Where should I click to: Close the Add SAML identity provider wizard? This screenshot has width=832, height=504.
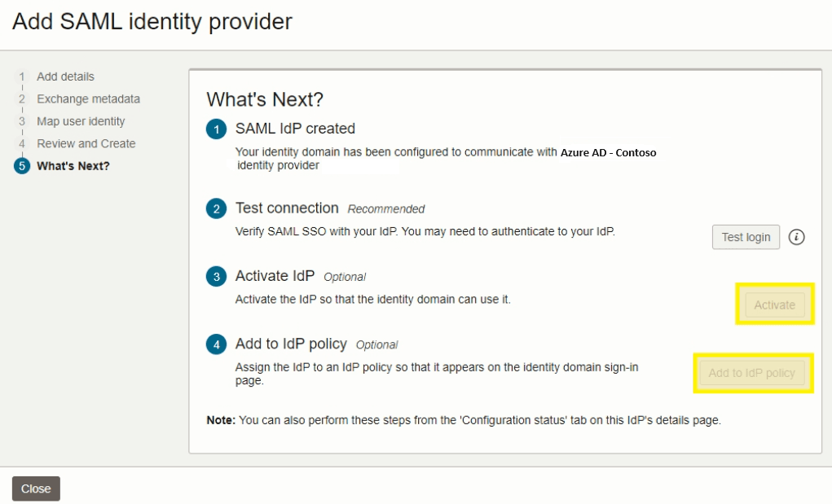(36, 489)
